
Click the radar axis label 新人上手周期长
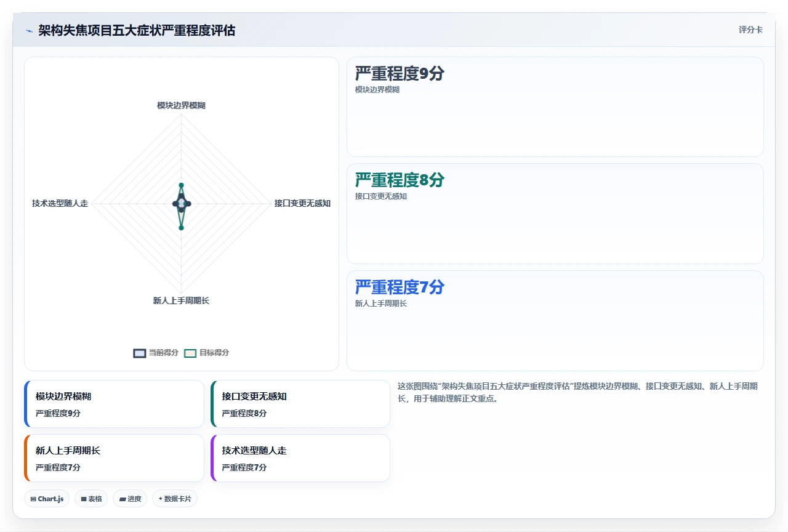pyautogui.click(x=182, y=300)
